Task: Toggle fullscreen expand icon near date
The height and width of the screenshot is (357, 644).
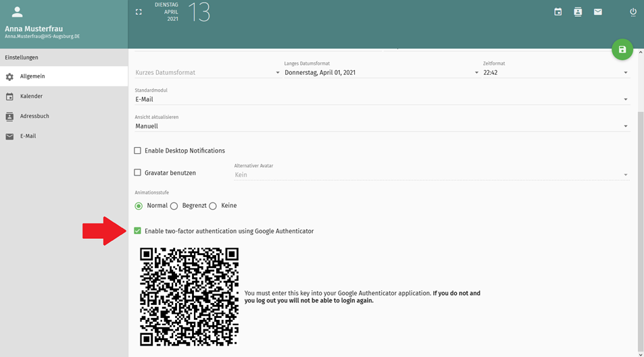Action: [x=139, y=12]
